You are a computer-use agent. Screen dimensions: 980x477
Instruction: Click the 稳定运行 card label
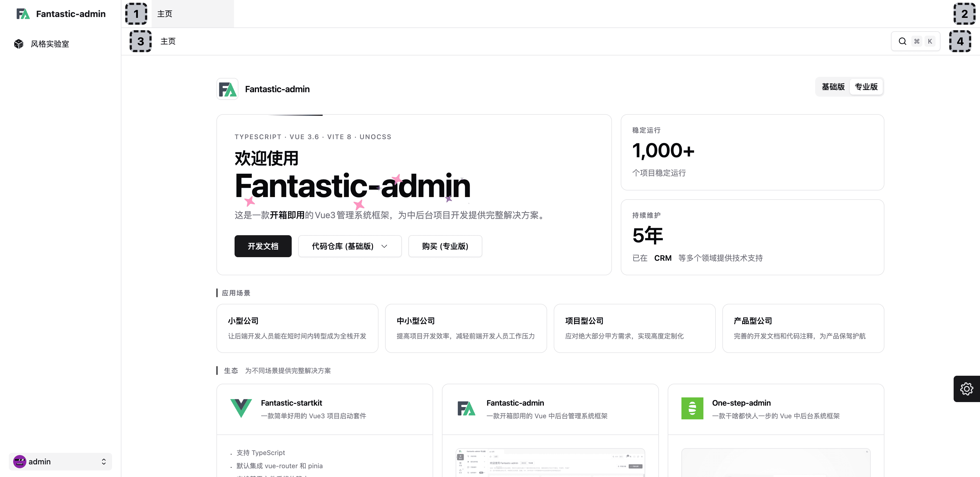click(x=646, y=130)
